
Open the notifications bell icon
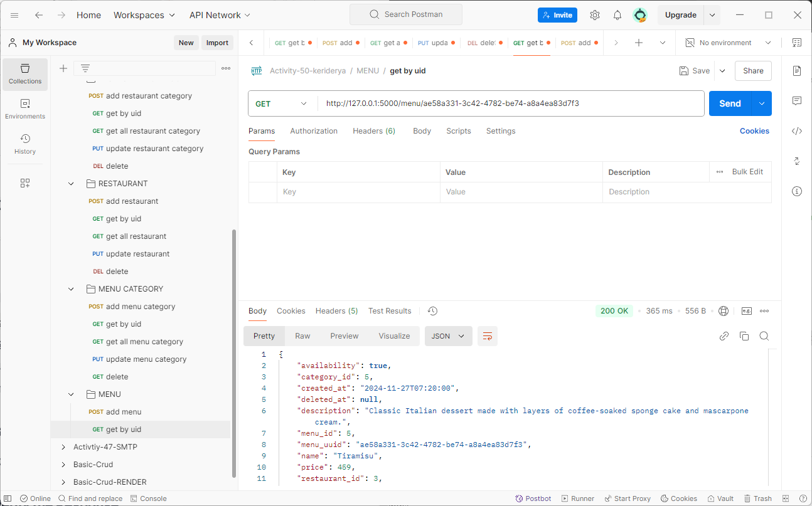tap(617, 15)
